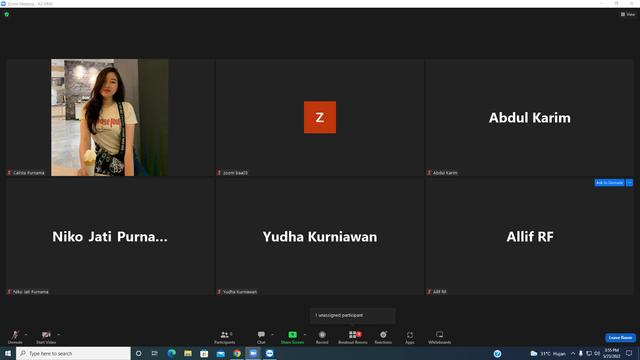Open Microsoft Store from taskbar
640x360 pixels.
coord(204,353)
